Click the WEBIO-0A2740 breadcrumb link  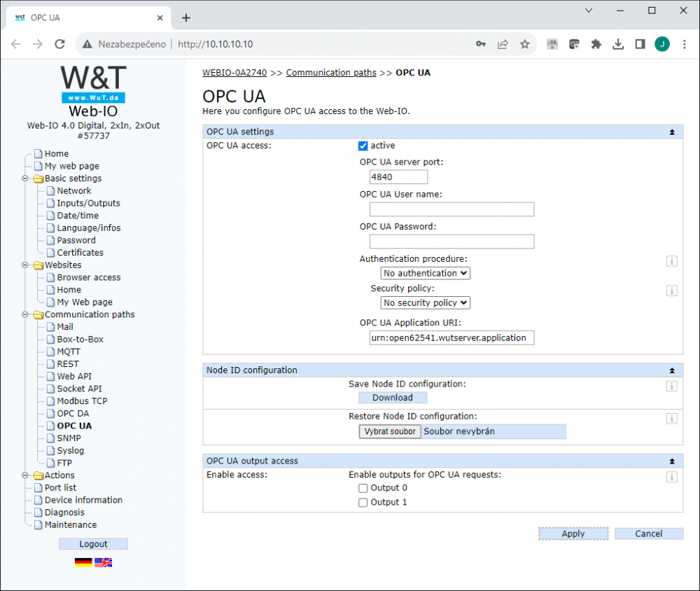click(x=234, y=72)
